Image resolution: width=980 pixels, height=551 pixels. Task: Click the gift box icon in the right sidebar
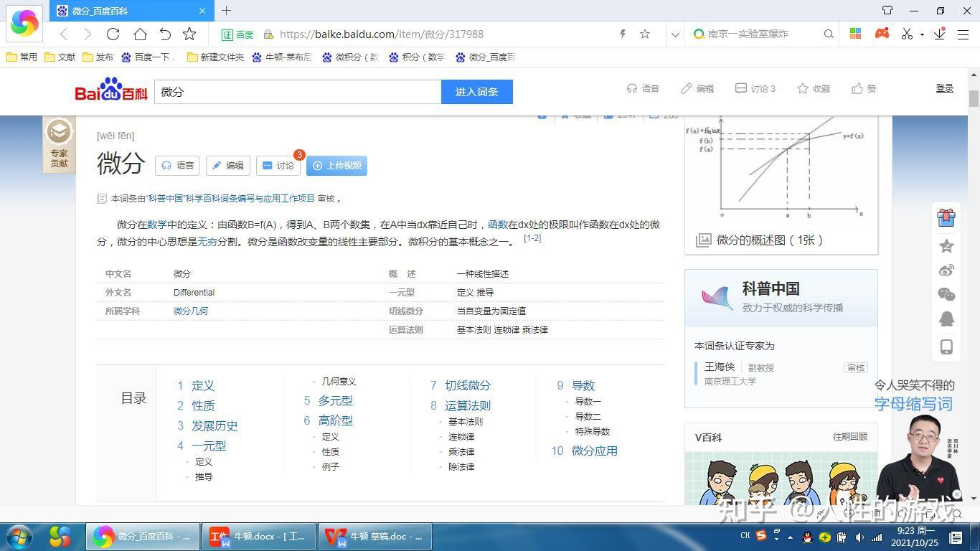coord(946,218)
